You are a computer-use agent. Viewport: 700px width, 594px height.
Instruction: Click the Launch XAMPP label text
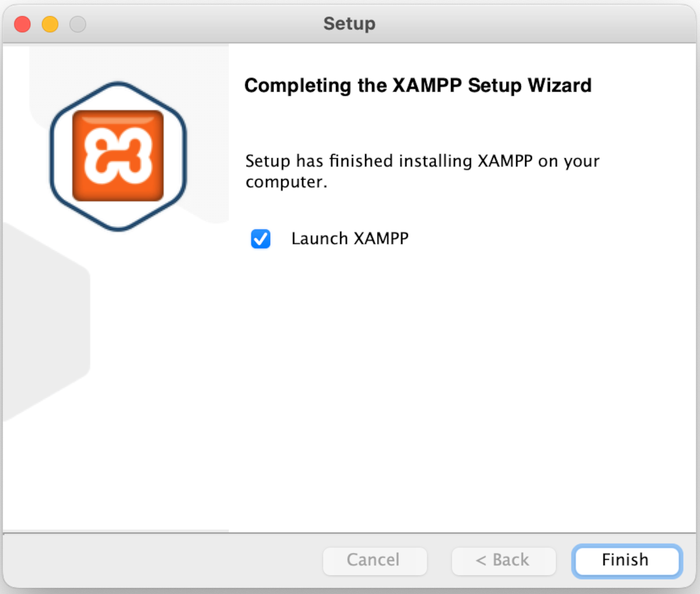point(349,238)
